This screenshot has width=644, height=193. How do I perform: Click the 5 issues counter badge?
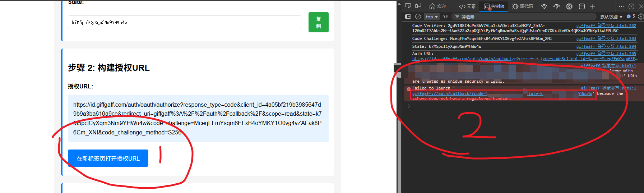point(631,17)
